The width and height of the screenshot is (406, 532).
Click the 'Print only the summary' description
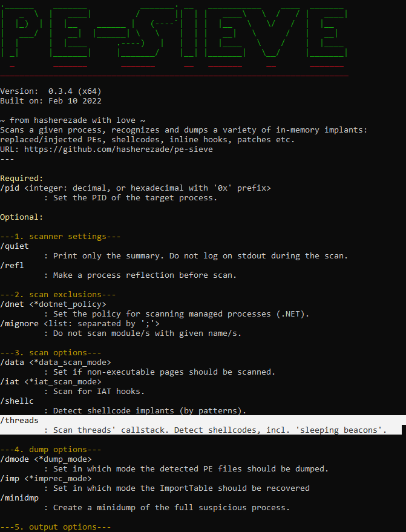pos(200,255)
